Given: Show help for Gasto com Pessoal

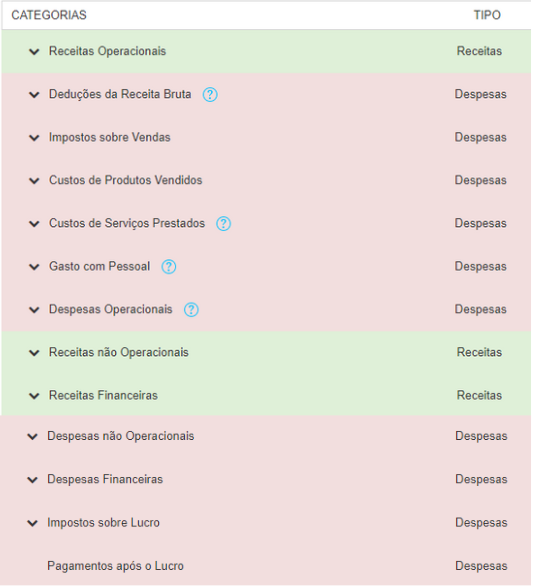Looking at the screenshot, I should [169, 267].
